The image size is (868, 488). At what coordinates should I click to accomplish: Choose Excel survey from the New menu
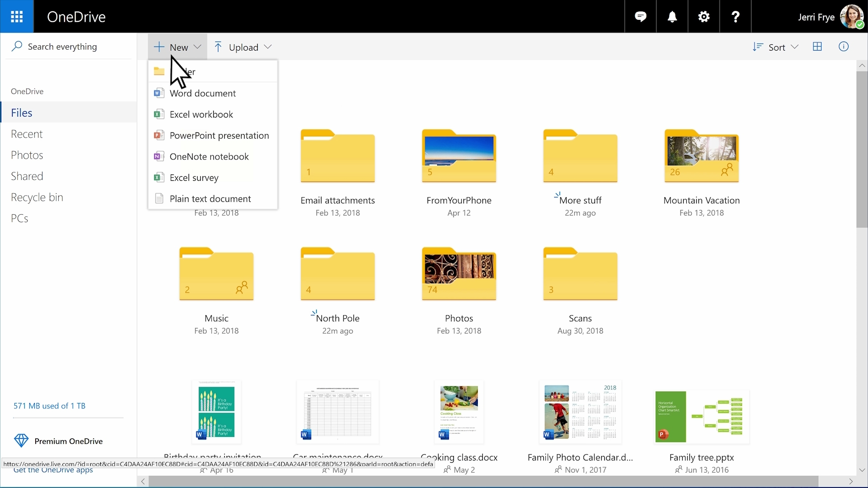pos(212,178)
